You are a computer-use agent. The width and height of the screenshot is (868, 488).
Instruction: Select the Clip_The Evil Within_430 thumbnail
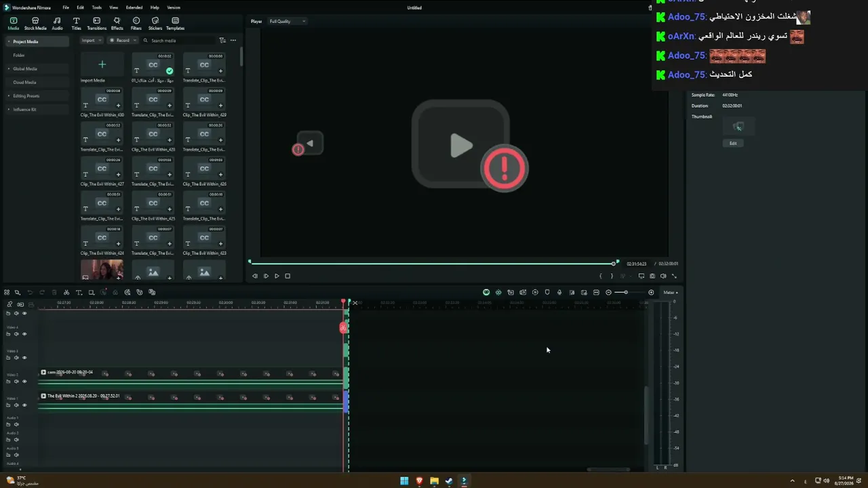102,100
